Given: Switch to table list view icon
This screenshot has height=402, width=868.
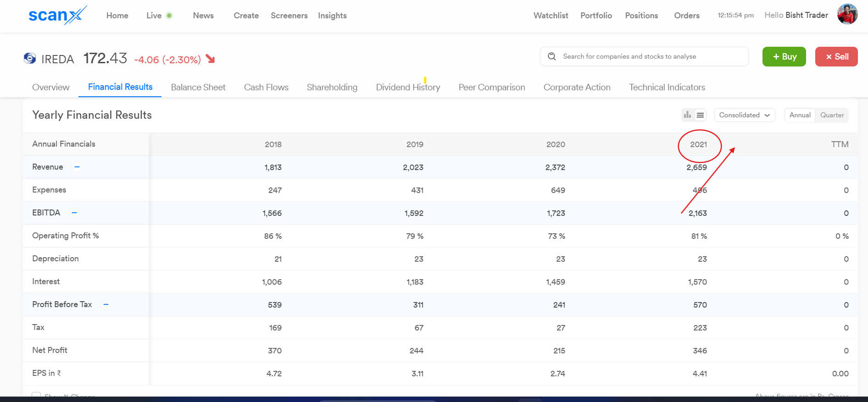Looking at the screenshot, I should (700, 115).
